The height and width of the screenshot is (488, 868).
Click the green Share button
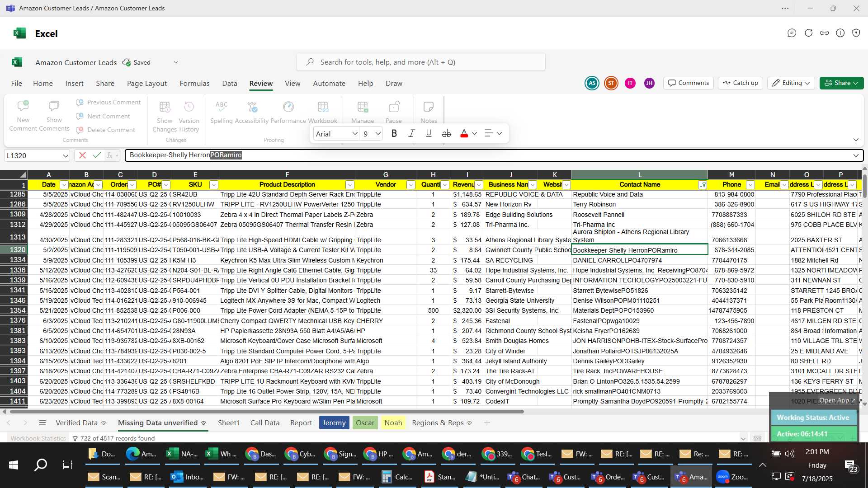click(x=841, y=83)
